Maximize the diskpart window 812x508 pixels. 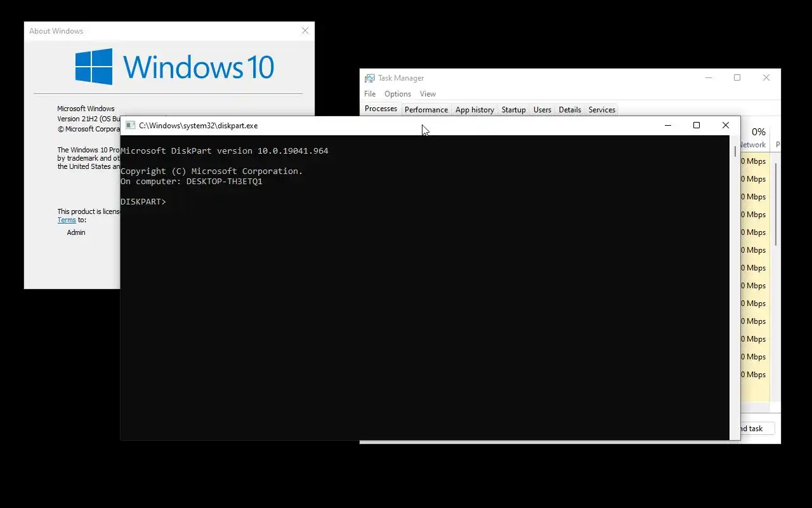697,126
